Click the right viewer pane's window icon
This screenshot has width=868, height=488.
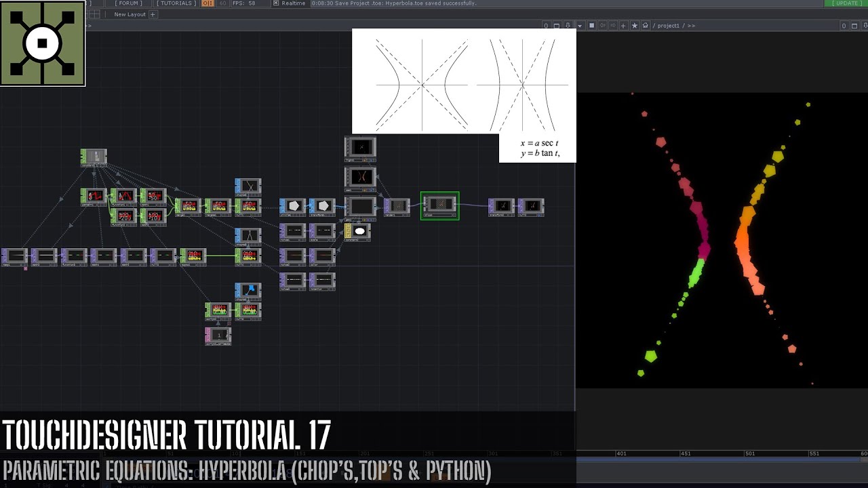pos(854,26)
